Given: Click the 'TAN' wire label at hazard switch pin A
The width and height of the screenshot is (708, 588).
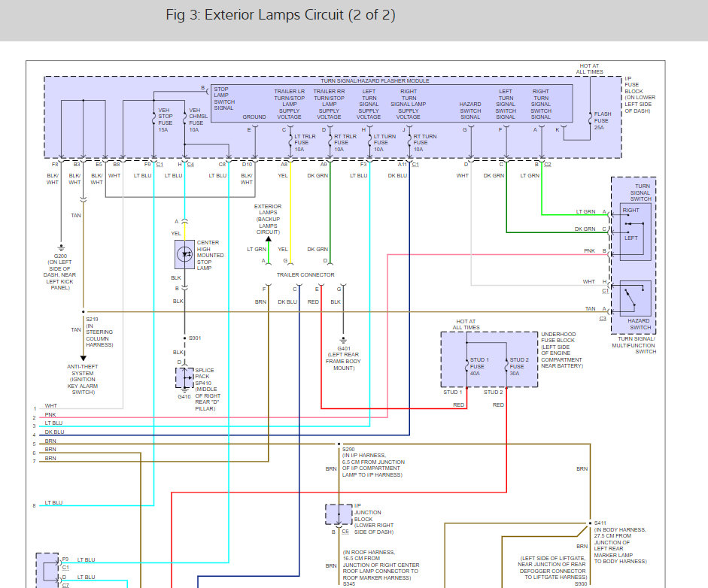Looking at the screenshot, I should (x=590, y=309).
